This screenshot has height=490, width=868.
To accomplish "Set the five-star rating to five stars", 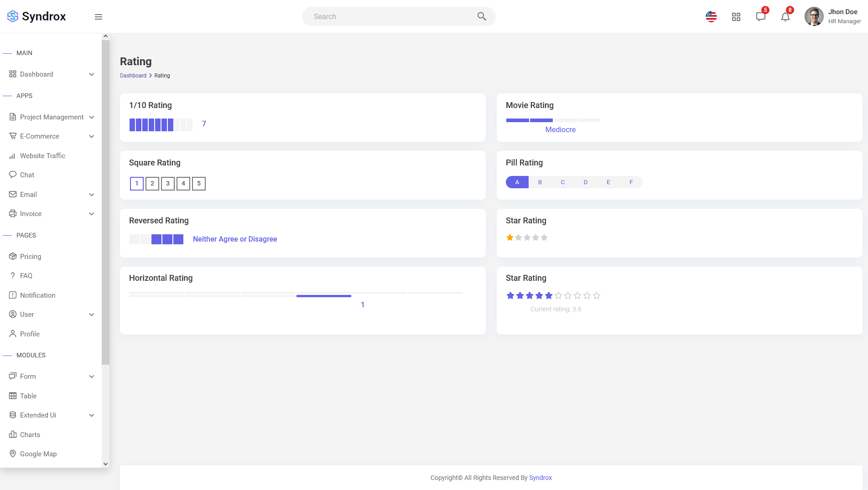I will (544, 237).
